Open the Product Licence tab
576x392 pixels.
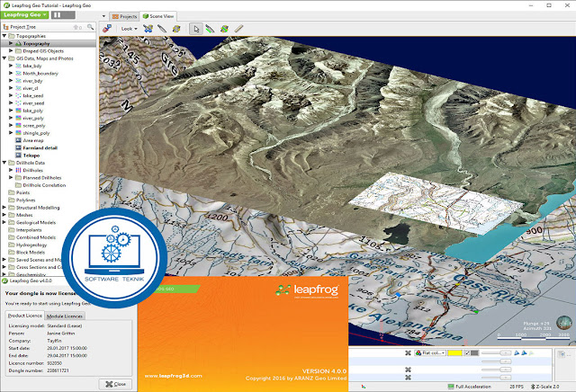25,316
